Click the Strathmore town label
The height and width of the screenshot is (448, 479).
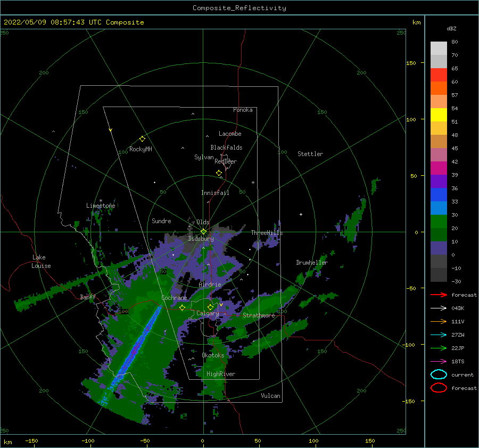(x=259, y=315)
